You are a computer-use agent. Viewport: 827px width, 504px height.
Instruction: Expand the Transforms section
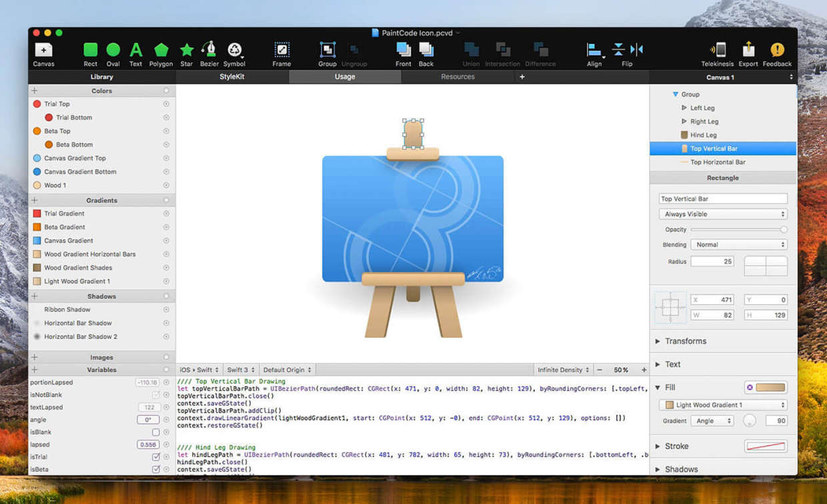point(658,341)
